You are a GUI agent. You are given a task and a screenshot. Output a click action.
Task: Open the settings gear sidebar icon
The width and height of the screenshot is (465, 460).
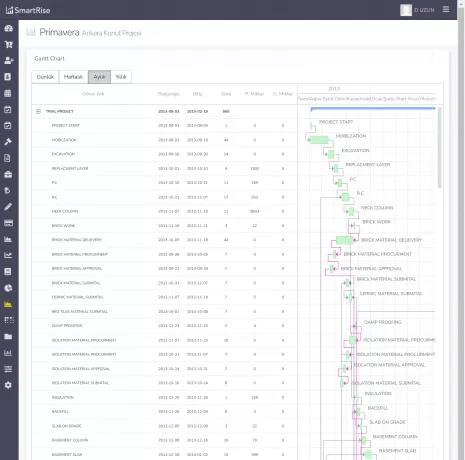(x=8, y=385)
